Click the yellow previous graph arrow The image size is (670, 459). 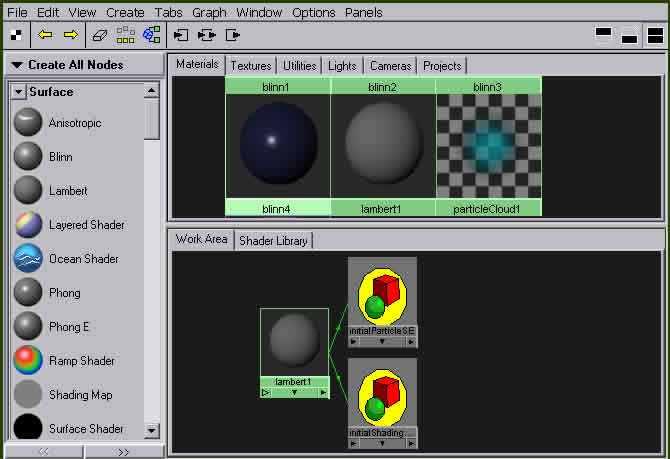click(x=46, y=35)
